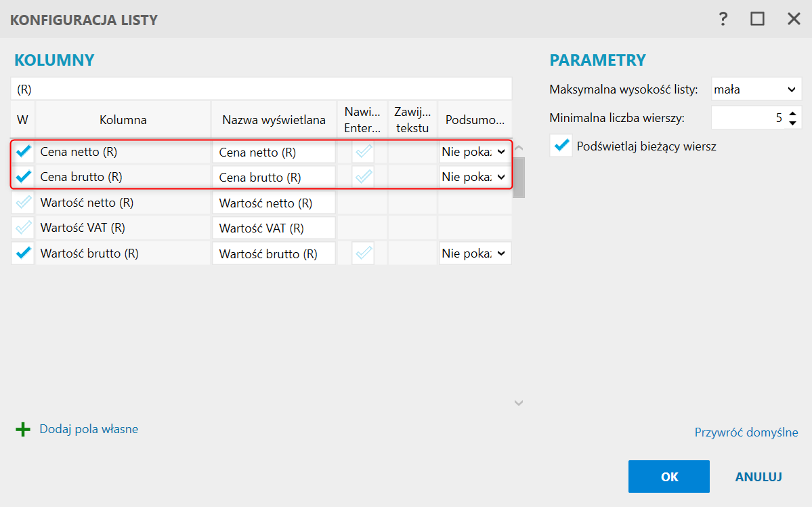The width and height of the screenshot is (812, 507).
Task: Open summary dropdown for Cena brutto (R)
Action: coord(474,177)
